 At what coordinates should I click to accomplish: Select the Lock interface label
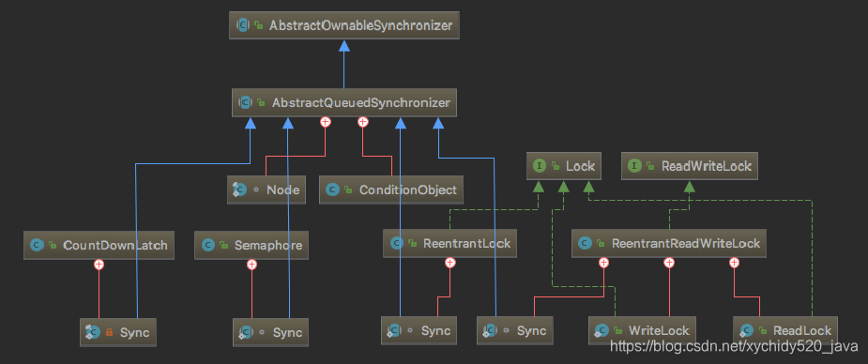(x=580, y=165)
